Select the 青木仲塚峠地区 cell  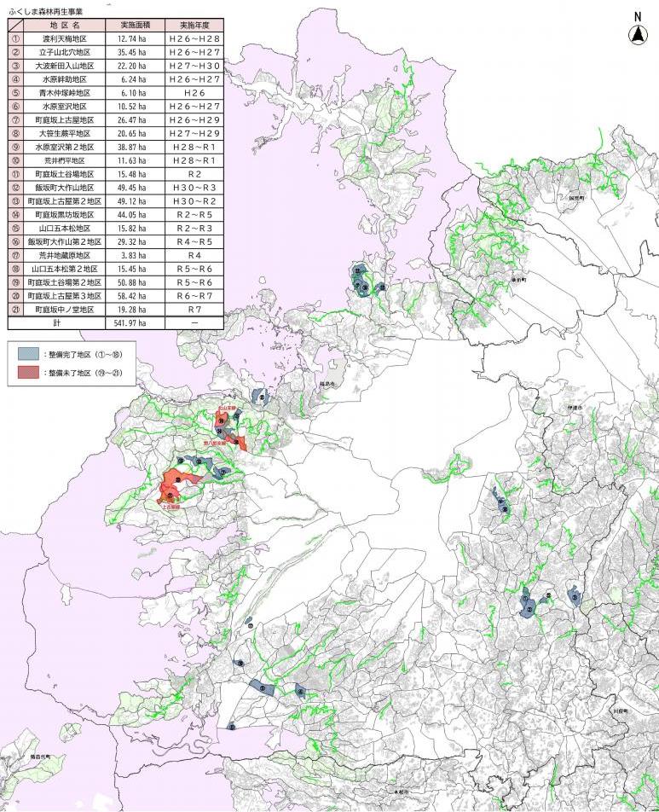[x=65, y=93]
